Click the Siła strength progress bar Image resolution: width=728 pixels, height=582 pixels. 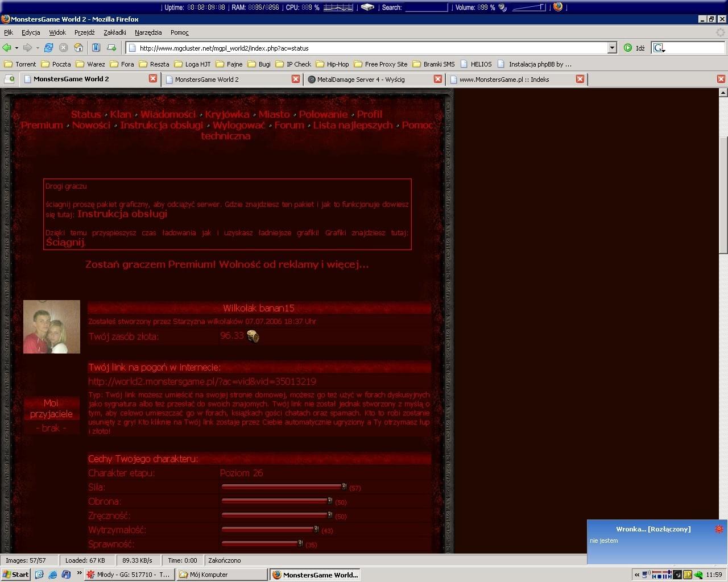coord(284,487)
